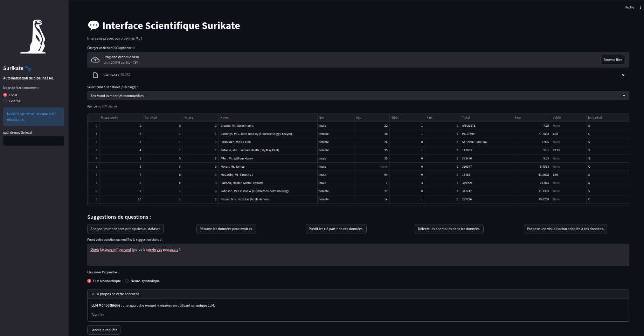644x336 pixels.
Task: Click the cell Palsson, Master. Gosta Leonard
Action: (268, 183)
